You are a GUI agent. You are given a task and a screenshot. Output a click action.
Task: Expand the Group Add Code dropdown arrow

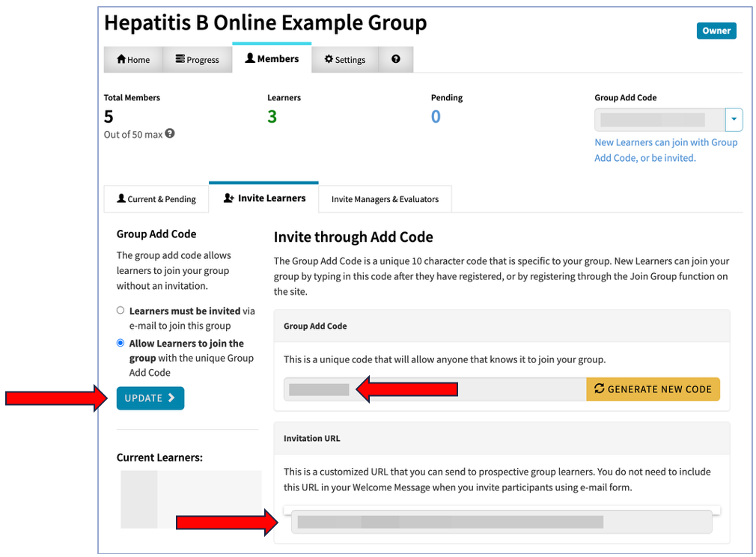[x=734, y=120]
